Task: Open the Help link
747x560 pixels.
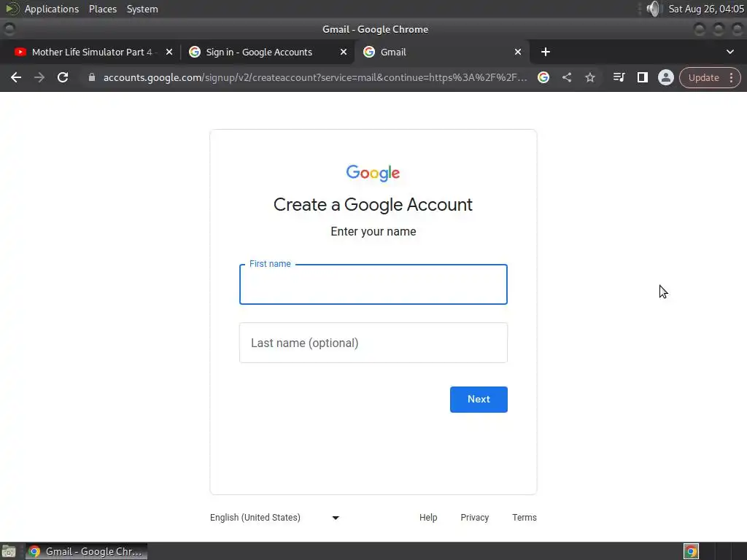Action: pyautogui.click(x=427, y=518)
